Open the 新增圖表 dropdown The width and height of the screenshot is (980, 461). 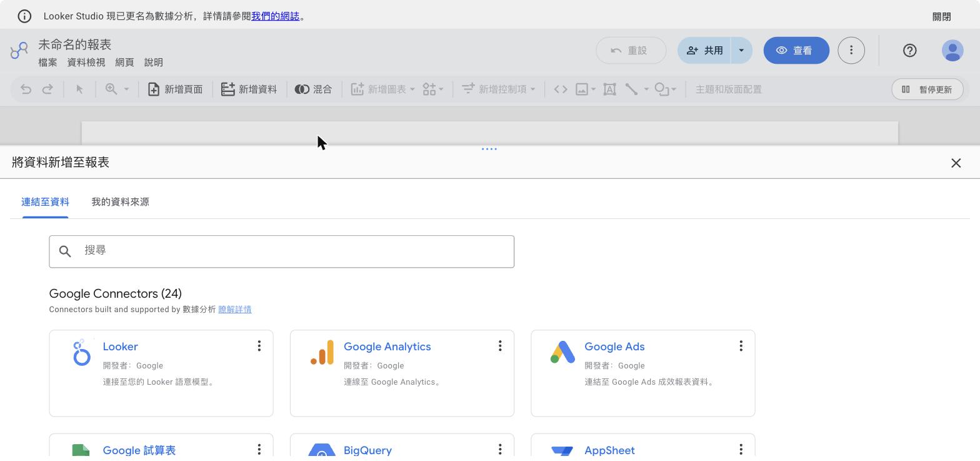(x=382, y=89)
